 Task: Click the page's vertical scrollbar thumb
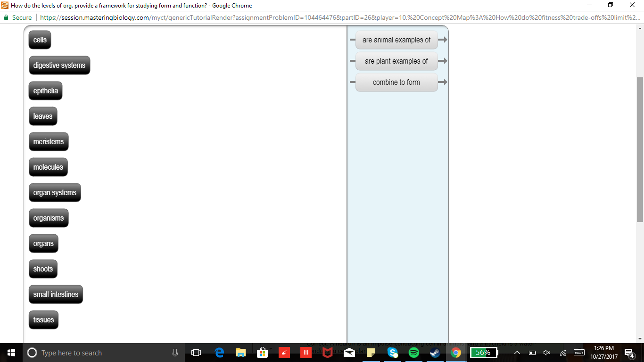[x=640, y=148]
